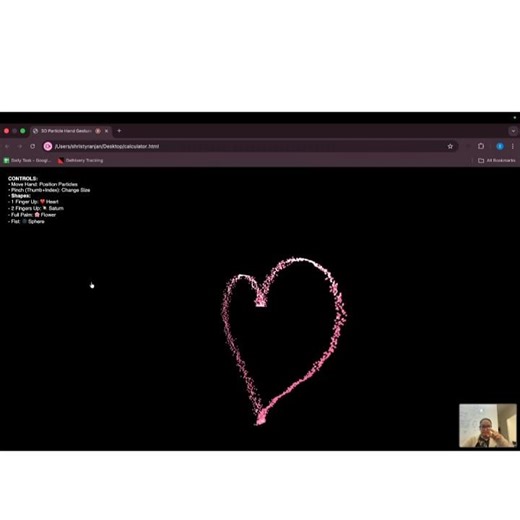
Task: Open the Delivery Tracking bookmark
Action: pyautogui.click(x=80, y=161)
